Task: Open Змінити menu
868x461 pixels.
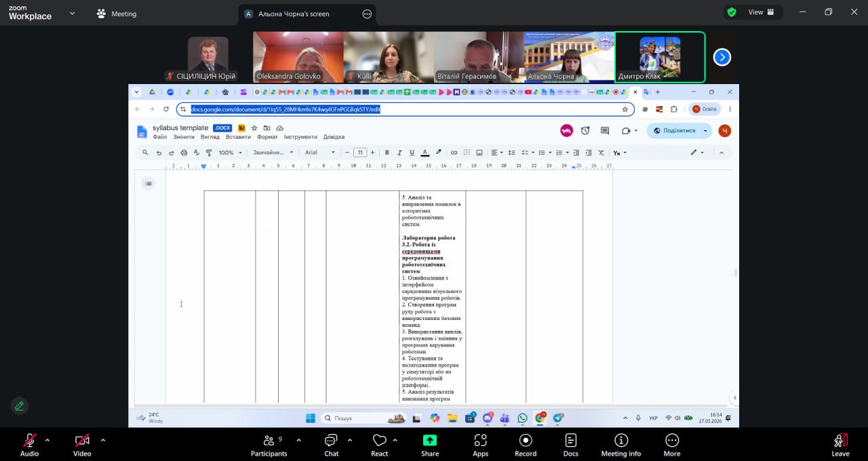Action: click(x=184, y=137)
